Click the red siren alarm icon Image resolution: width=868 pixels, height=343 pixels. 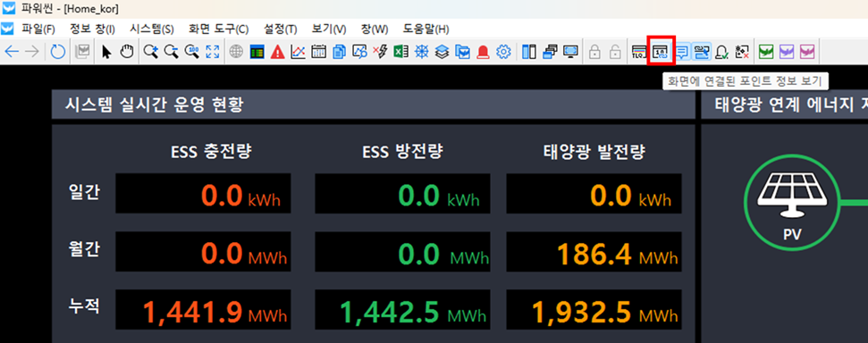(483, 52)
